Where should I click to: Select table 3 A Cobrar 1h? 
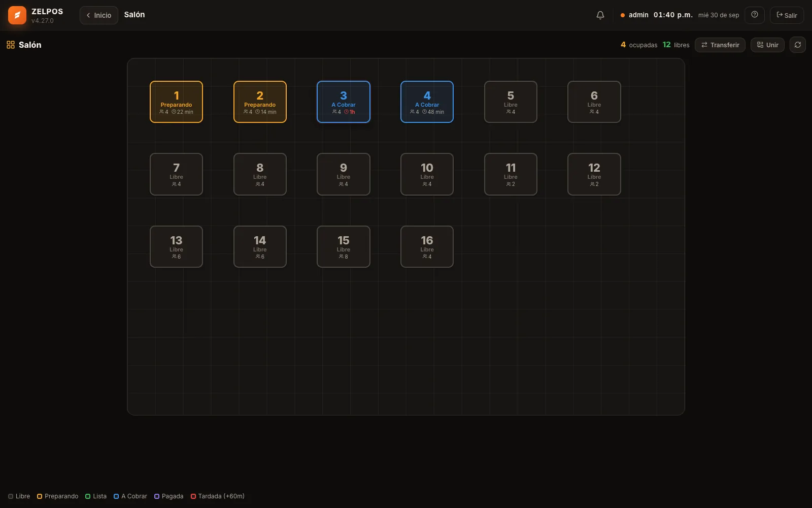click(344, 102)
